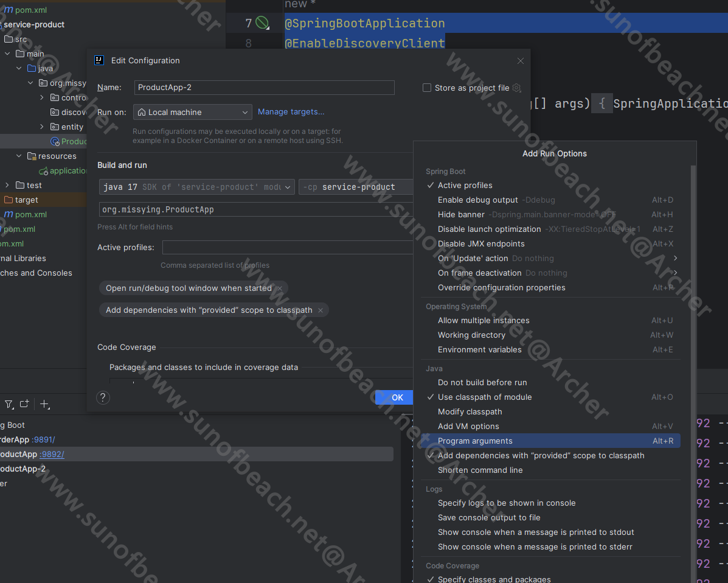Expand the entity package node

pos(42,127)
